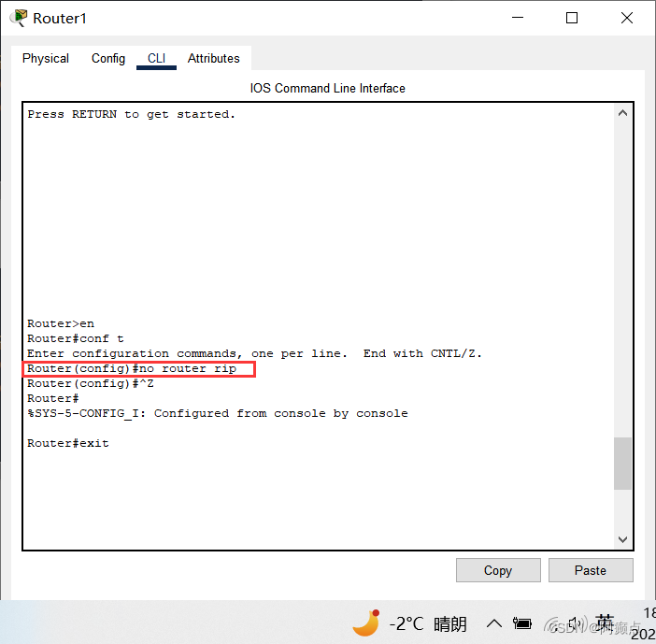Open the Attributes tab
Viewport: 656px width, 644px height.
point(213,58)
